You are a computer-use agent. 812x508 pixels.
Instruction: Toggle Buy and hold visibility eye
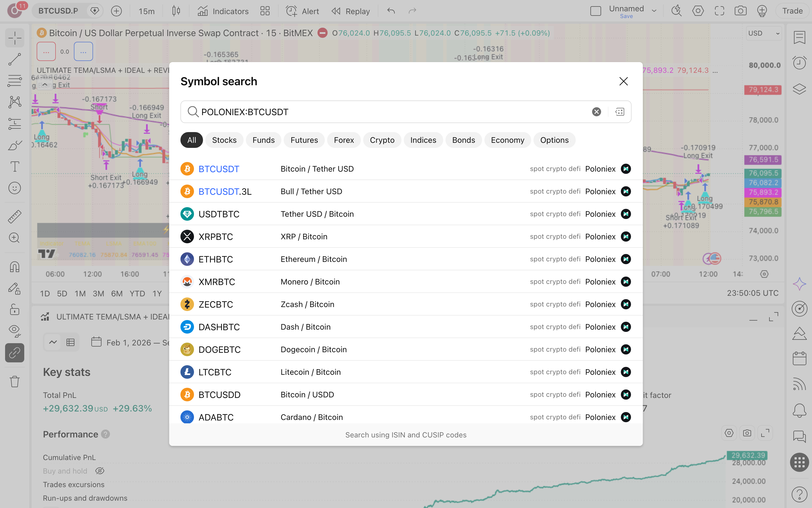pyautogui.click(x=100, y=471)
